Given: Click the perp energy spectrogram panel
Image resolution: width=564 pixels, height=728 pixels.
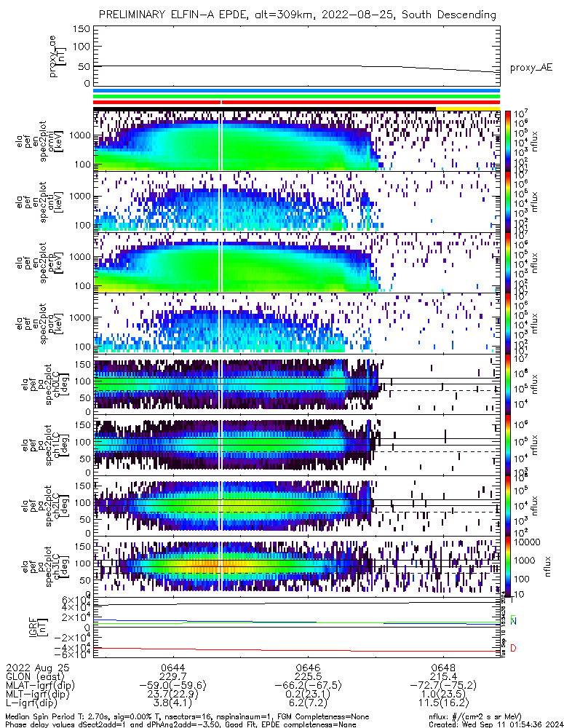Looking at the screenshot, I should coord(297,263).
